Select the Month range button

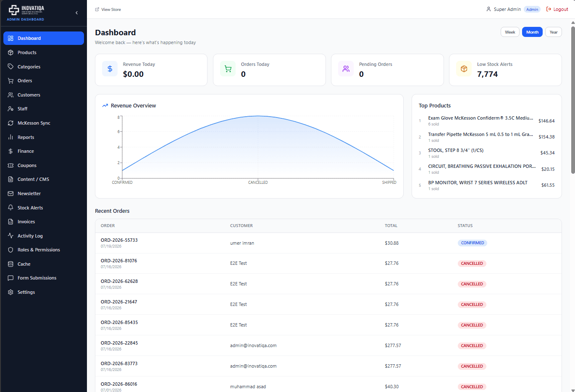point(532,32)
